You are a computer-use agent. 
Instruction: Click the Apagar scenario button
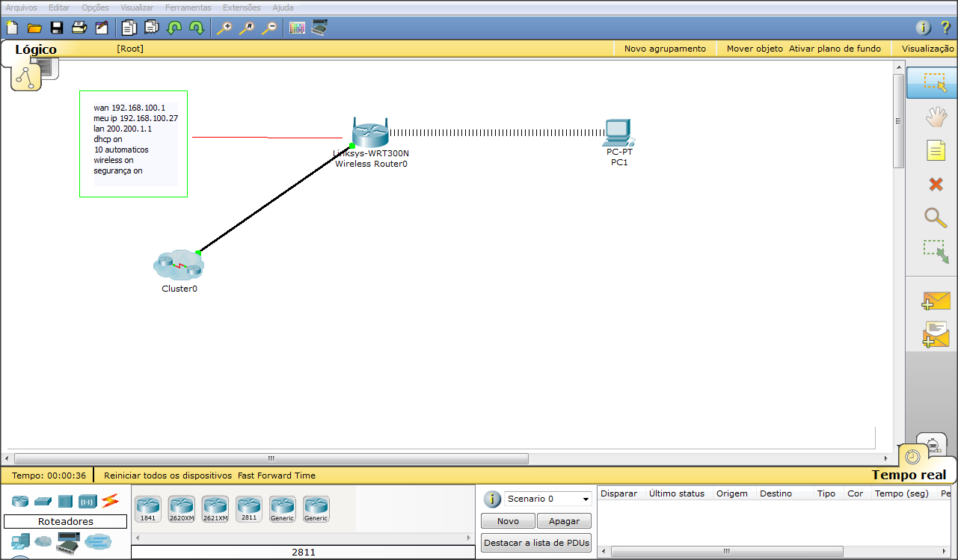coord(564,521)
